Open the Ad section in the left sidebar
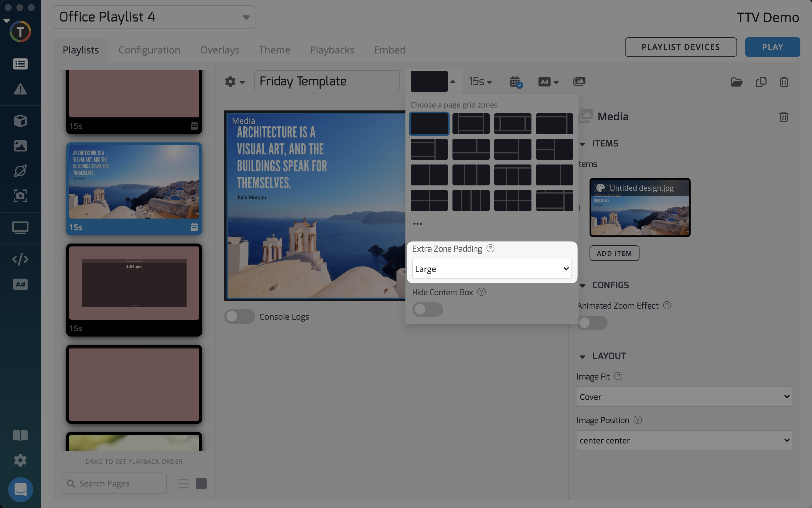The height and width of the screenshot is (508, 812). pos(20,284)
